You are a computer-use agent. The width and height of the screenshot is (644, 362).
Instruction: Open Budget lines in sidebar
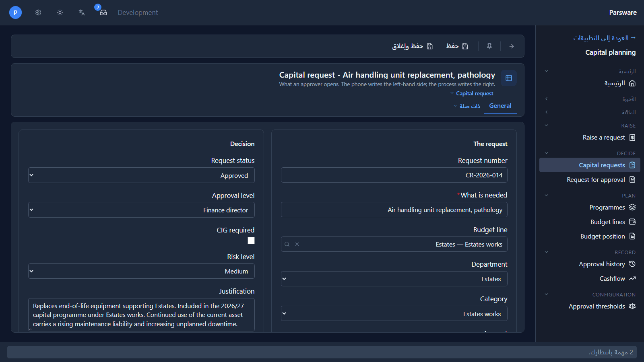coord(590,222)
